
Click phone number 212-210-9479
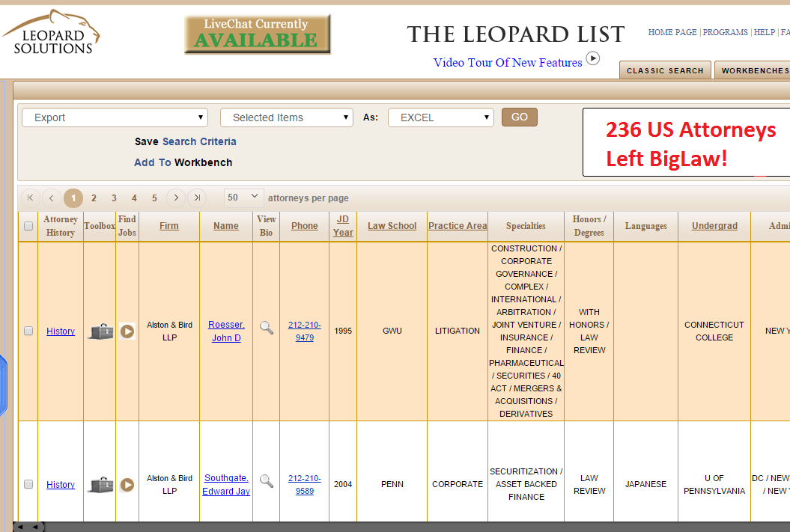point(304,331)
